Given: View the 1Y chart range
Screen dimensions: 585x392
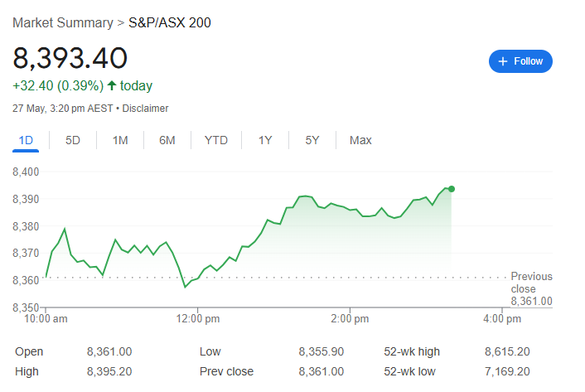Looking at the screenshot, I should [265, 140].
